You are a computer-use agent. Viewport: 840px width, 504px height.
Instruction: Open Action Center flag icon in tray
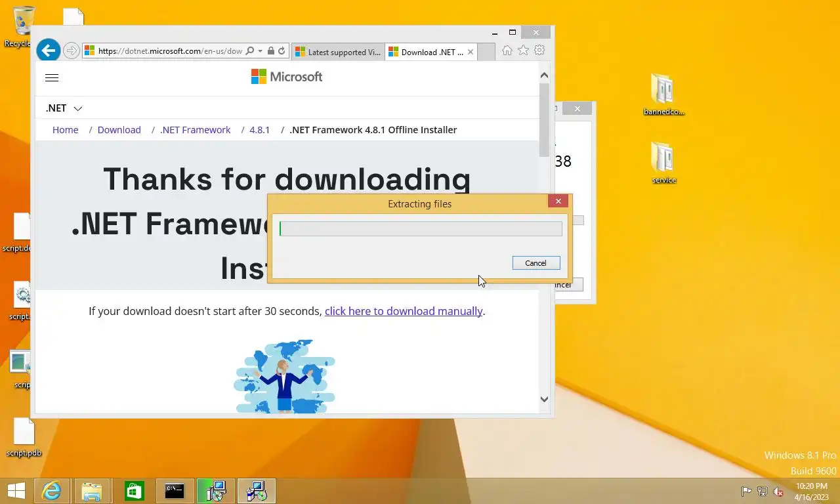pos(746,492)
